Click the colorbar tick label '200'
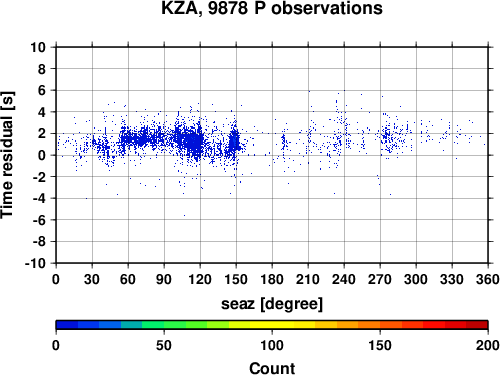The height and width of the screenshot is (375, 500). (x=488, y=345)
